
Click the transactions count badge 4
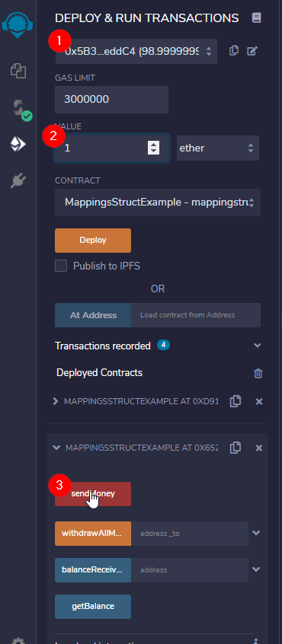pos(163,345)
